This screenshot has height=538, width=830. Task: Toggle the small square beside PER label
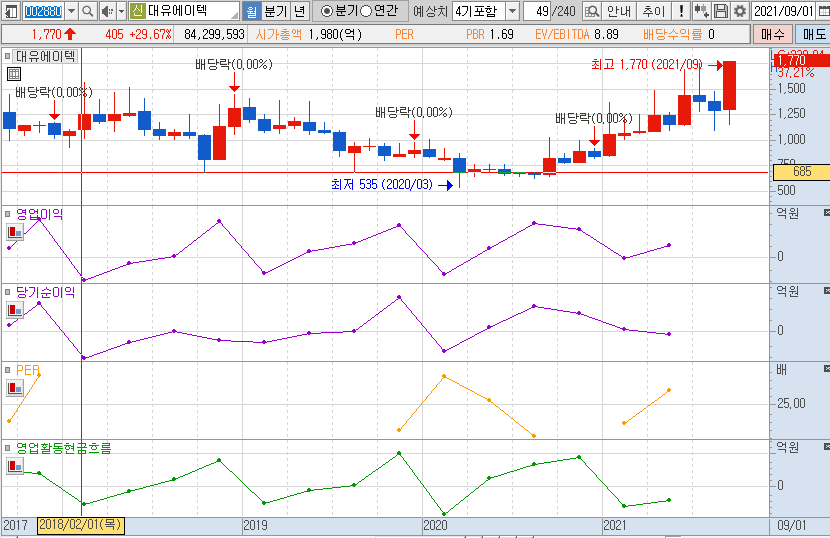click(x=7, y=370)
